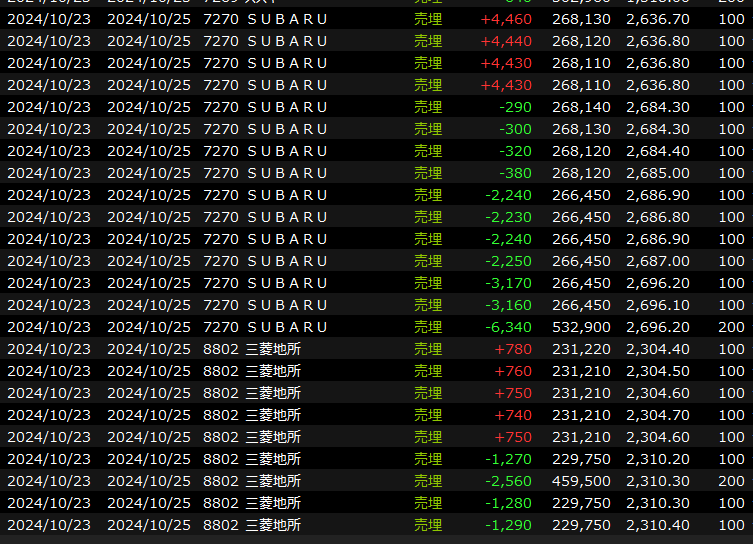The height and width of the screenshot is (544, 753).
Task: Select the +4,440 profit cell
Action: pyautogui.click(x=506, y=41)
